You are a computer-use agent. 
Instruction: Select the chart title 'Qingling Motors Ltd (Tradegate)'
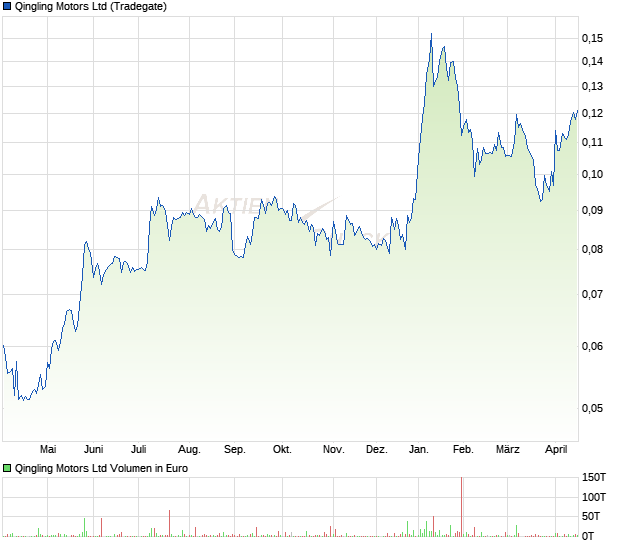[x=91, y=6]
